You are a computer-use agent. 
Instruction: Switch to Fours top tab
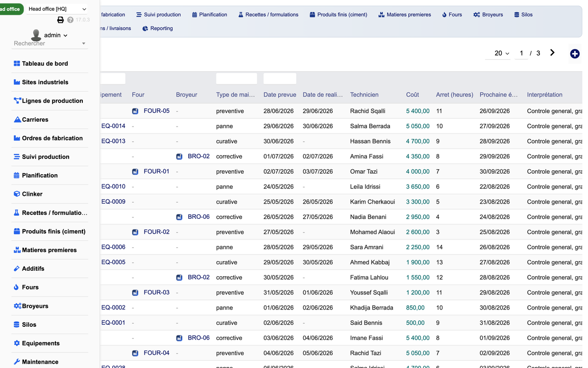pos(452,15)
